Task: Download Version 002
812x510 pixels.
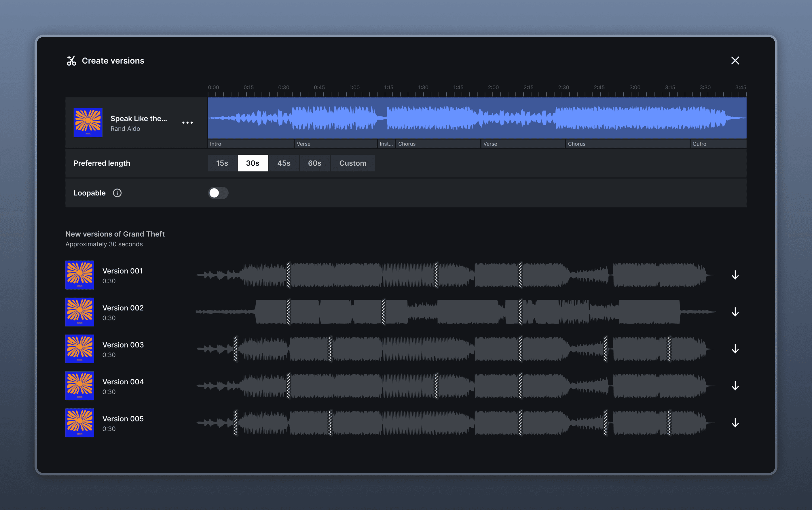Action: 735,312
